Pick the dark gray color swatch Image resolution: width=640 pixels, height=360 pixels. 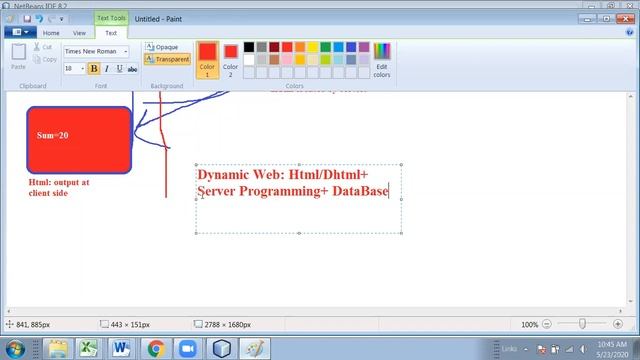pos(262,47)
